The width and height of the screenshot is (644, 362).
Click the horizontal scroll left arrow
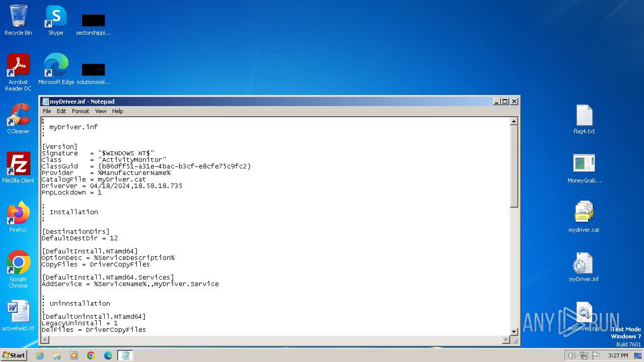[x=45, y=339]
